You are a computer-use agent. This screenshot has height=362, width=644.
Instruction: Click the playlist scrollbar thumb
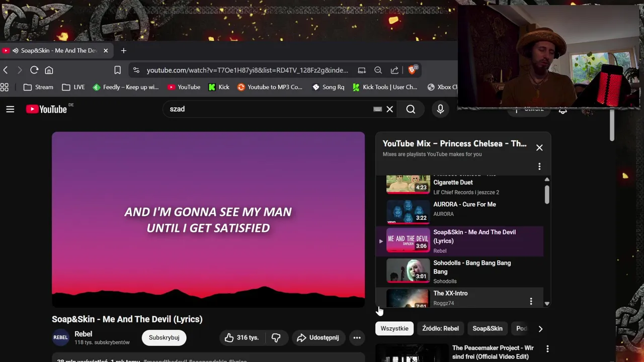point(547,194)
